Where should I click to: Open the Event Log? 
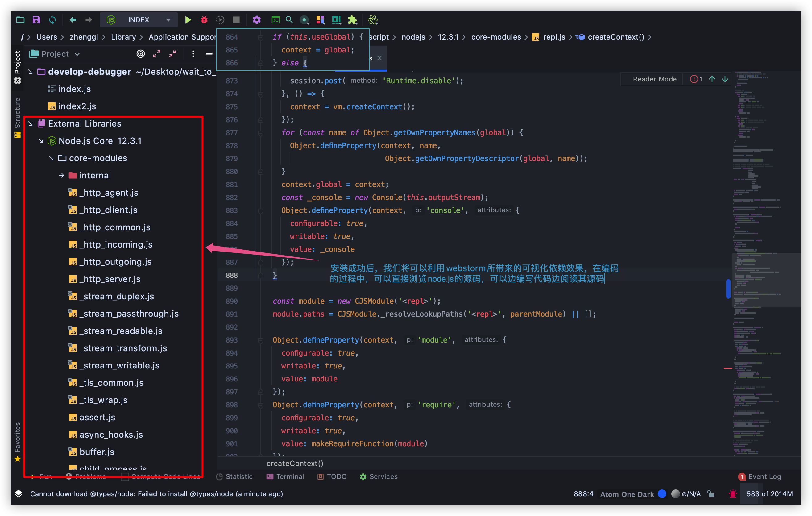coord(759,476)
